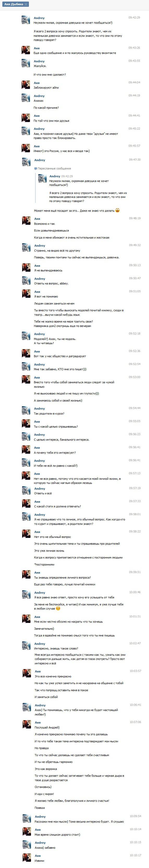Click the small avatar inside the forwarded message
This screenshot has height=868, width=149.
(42, 178)
